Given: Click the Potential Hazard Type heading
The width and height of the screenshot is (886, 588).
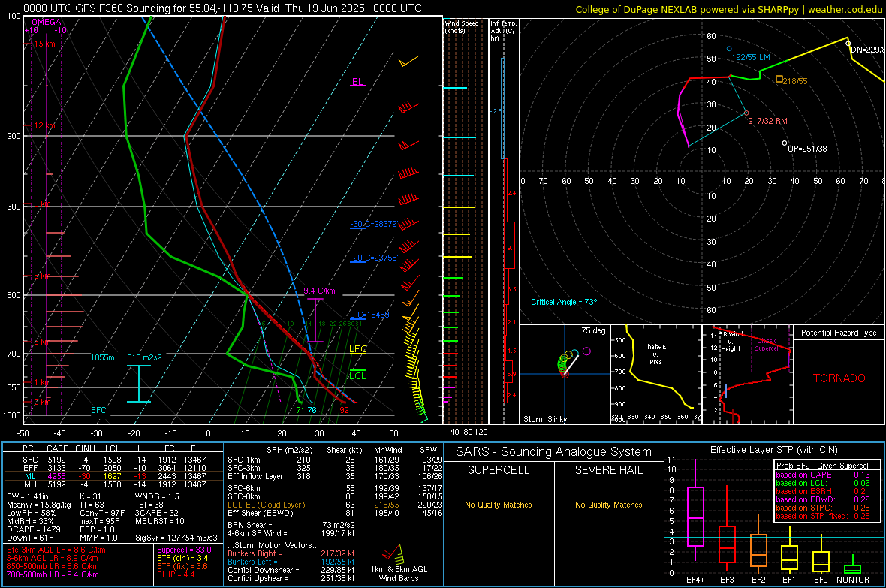Looking at the screenshot, I should tap(839, 333).
